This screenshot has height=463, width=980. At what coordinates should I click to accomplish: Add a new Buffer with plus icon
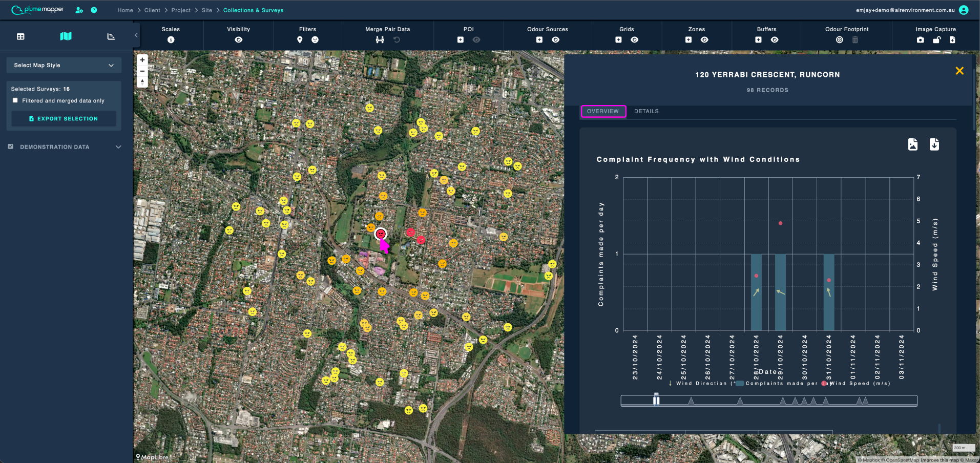pyautogui.click(x=759, y=39)
